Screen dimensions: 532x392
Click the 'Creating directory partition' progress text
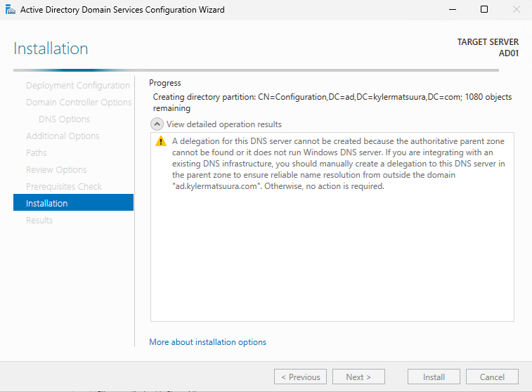(332, 103)
